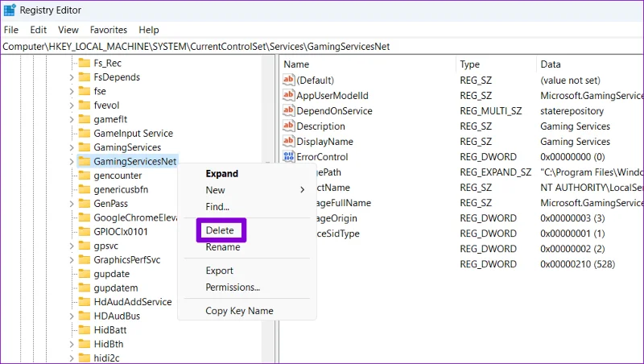Click the GenPass folder icon
Viewport: 644px width, 364px height.
[85, 204]
